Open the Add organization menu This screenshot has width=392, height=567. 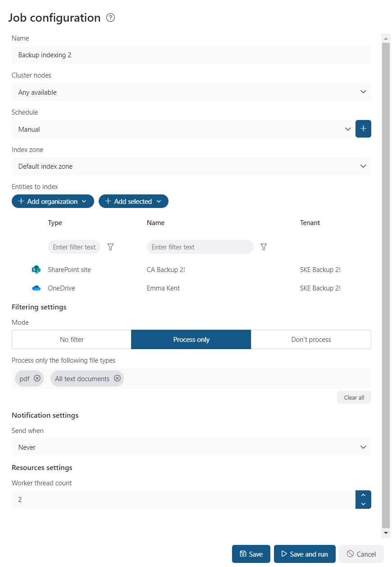tap(53, 202)
